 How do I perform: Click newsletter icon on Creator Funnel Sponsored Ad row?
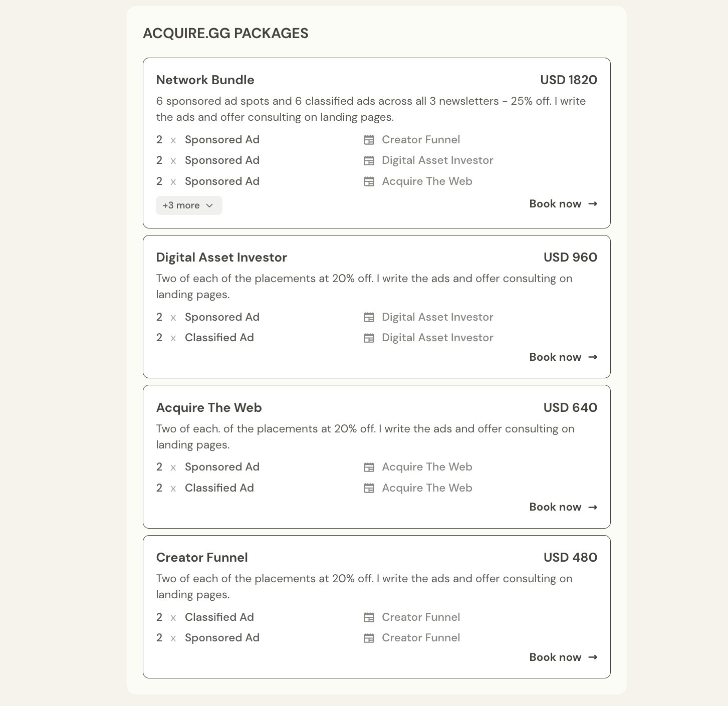click(369, 638)
